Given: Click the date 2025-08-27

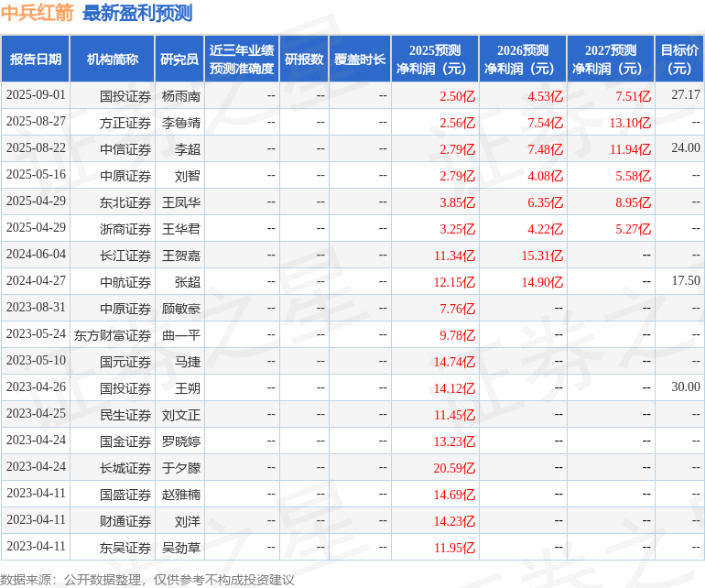Looking at the screenshot, I should (x=36, y=122).
